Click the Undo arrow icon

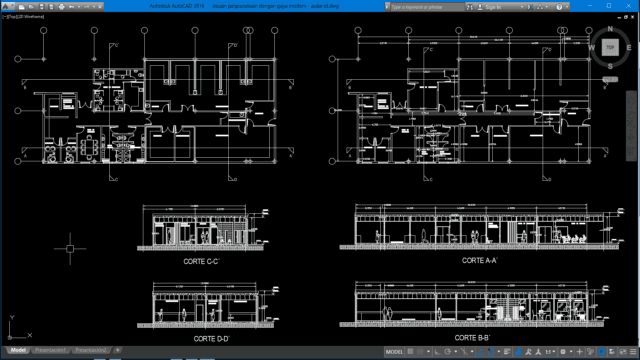point(71,7)
